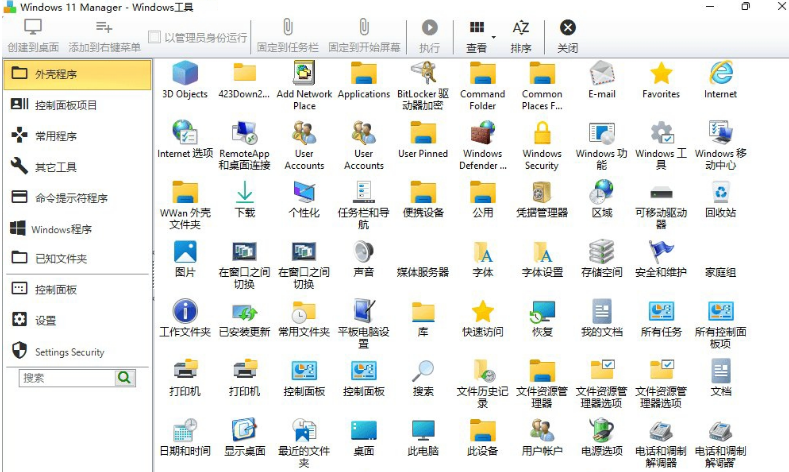789x472 pixels.
Task: Click into the 搜索 input field
Action: point(67,378)
